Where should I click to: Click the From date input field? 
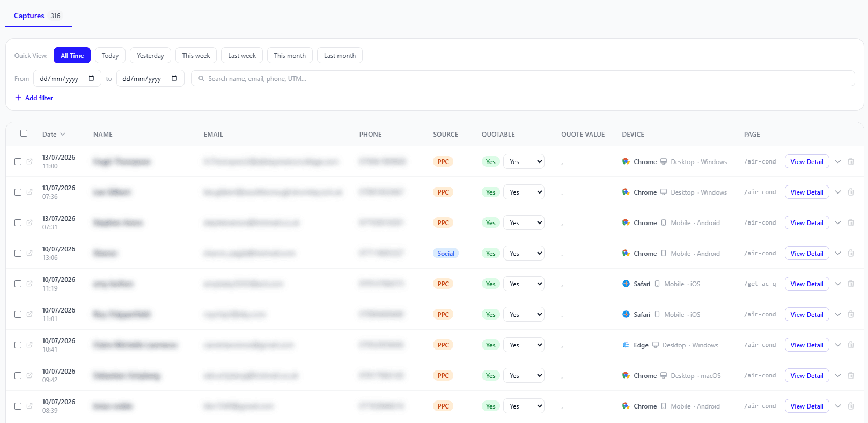coord(67,78)
